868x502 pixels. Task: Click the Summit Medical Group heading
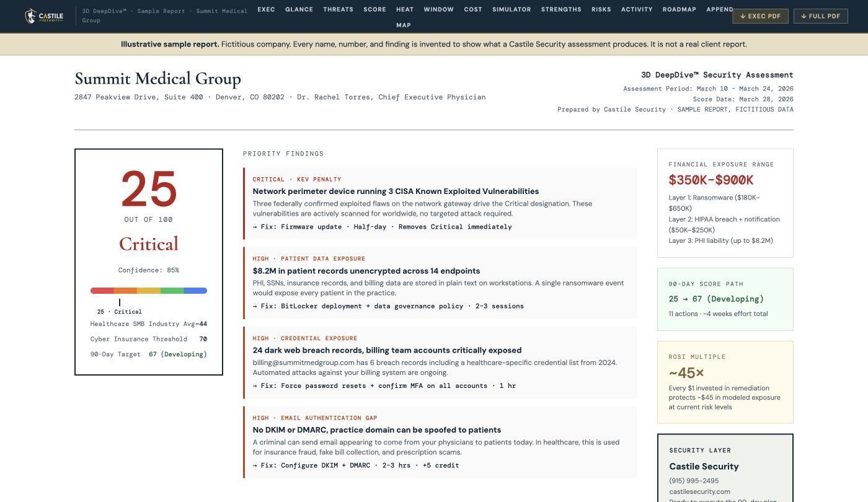click(157, 79)
